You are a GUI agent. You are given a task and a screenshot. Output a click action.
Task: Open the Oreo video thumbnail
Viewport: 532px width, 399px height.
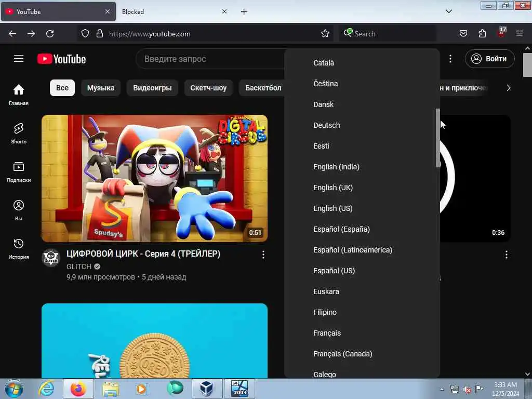pos(154,341)
